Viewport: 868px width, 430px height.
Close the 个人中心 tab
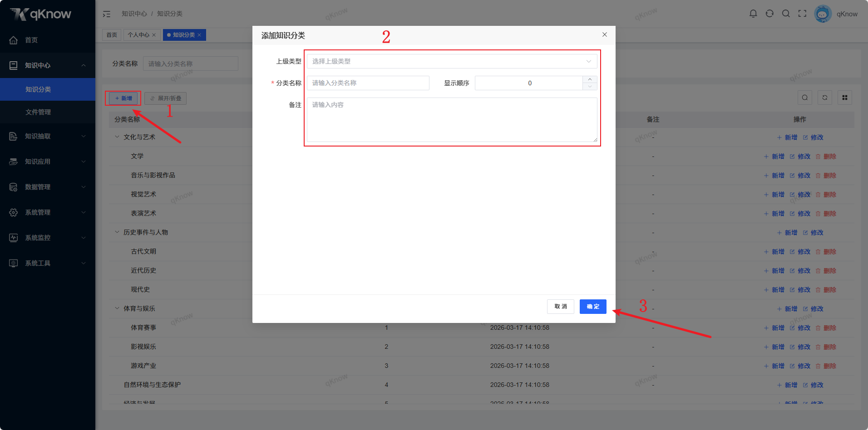tap(154, 35)
